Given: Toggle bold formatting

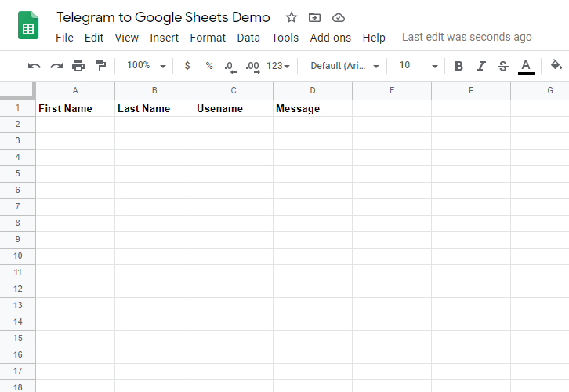Looking at the screenshot, I should pyautogui.click(x=458, y=66).
